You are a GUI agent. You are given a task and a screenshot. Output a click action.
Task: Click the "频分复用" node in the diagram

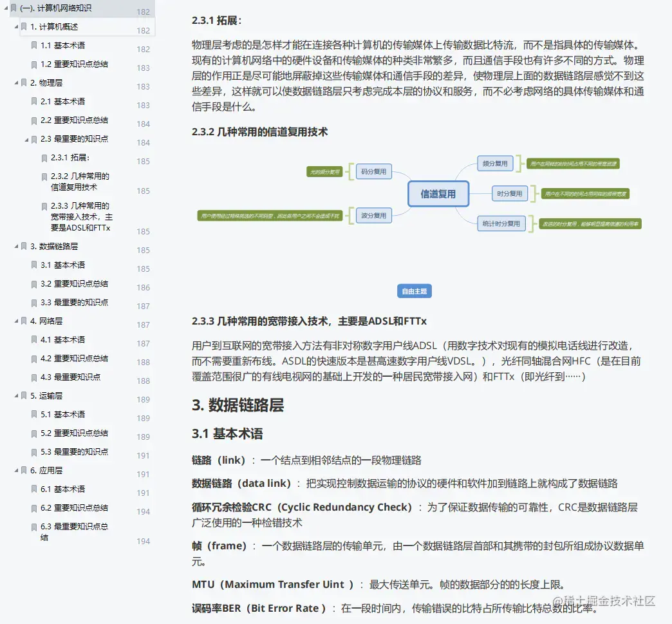tap(496, 164)
